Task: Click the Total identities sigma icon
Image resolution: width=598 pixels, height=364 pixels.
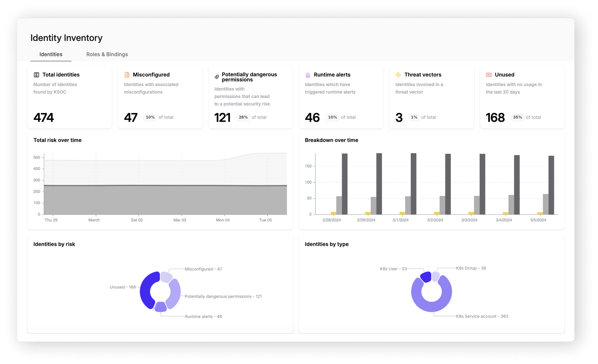Action: click(x=36, y=75)
